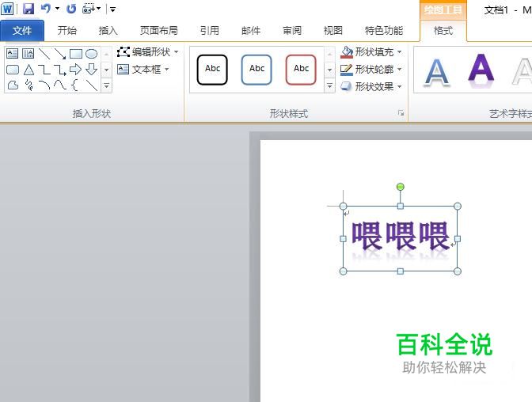This screenshot has height=402, width=532.
Task: Select the scribble shape tool
Action: coord(29,85)
